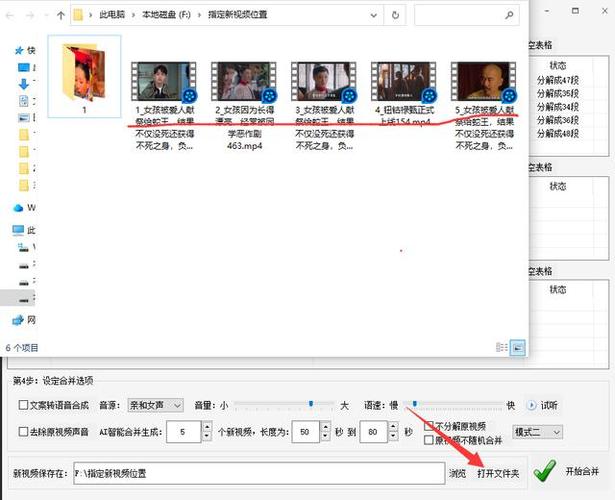The image size is (615, 500).
Task: Click 试听 to preview voice
Action: pyautogui.click(x=549, y=405)
